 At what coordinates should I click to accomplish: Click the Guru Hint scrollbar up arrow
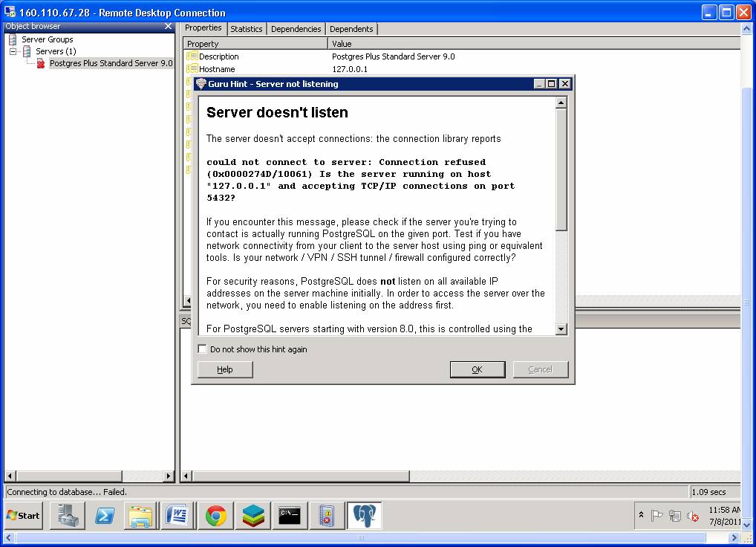(x=561, y=103)
